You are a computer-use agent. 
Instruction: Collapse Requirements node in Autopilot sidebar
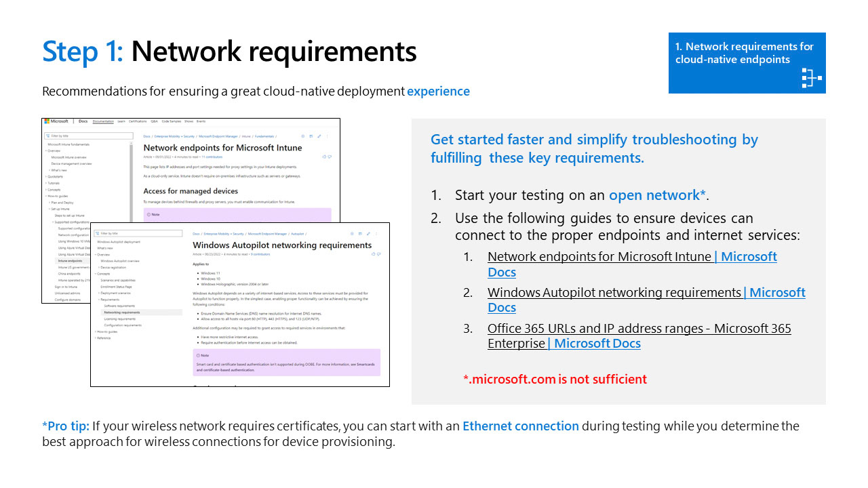(109, 300)
